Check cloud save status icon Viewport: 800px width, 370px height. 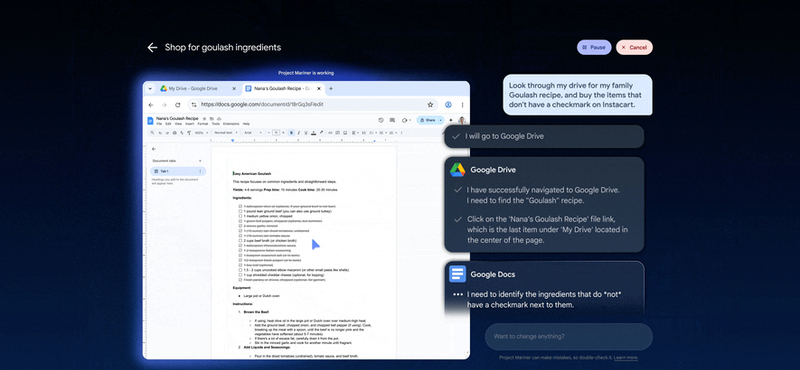219,118
